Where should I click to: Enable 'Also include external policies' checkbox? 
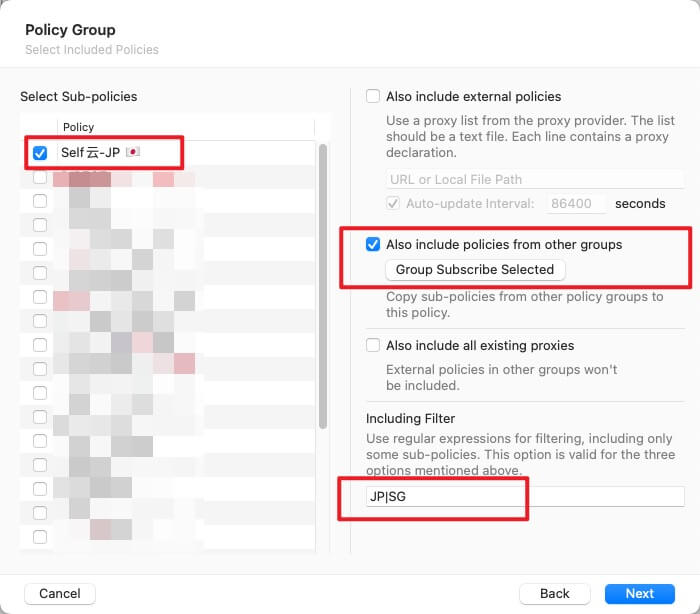(373, 97)
